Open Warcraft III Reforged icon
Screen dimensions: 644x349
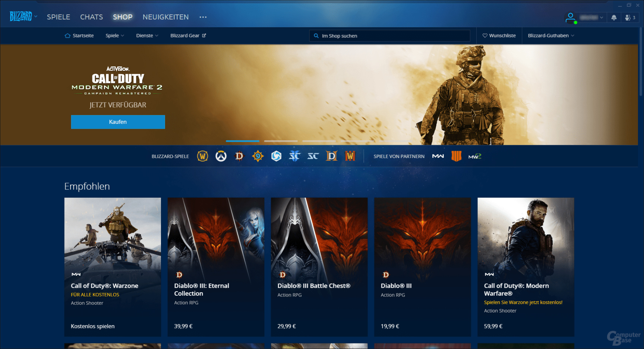[350, 156]
